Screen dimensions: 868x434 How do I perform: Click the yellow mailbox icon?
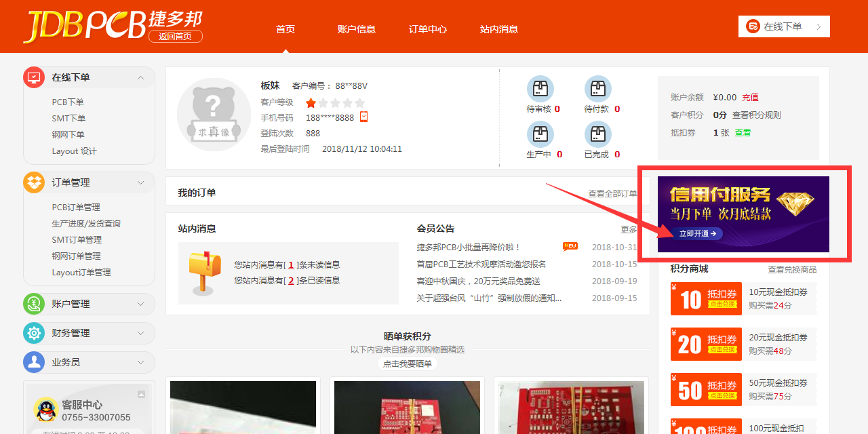coord(205,273)
